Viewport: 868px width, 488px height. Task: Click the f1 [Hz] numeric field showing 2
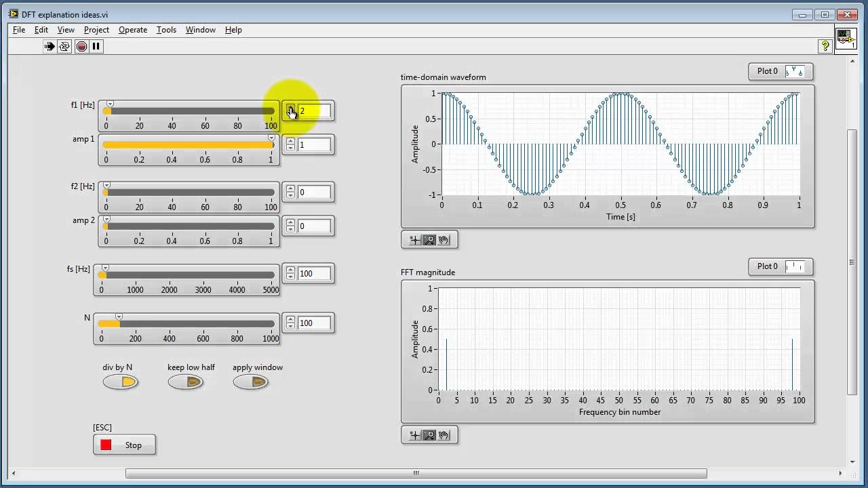coord(314,111)
